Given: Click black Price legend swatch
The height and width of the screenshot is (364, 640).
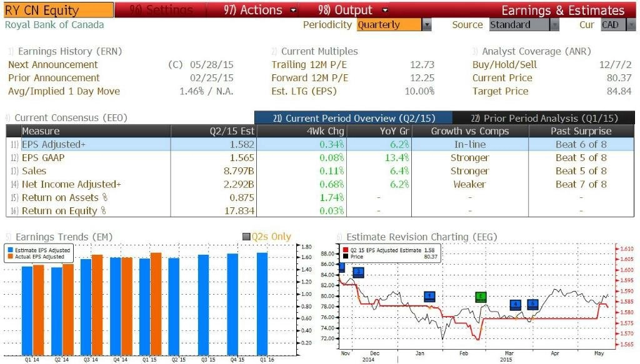Looking at the screenshot, I should click(346, 257).
